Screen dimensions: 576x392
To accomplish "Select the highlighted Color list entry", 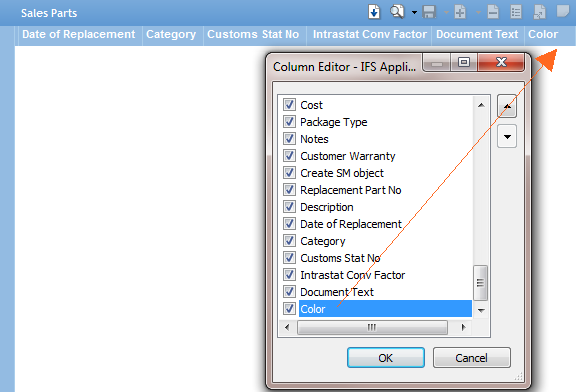I will pos(385,309).
